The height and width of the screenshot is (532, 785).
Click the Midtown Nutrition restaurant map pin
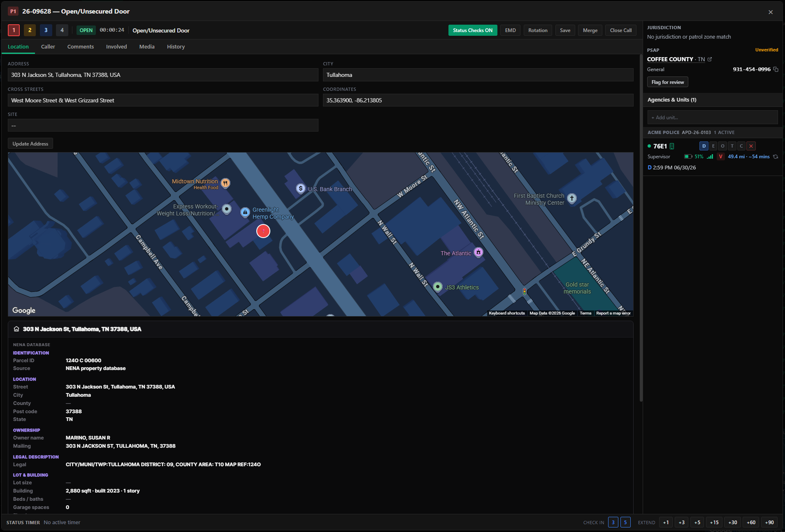click(x=225, y=183)
